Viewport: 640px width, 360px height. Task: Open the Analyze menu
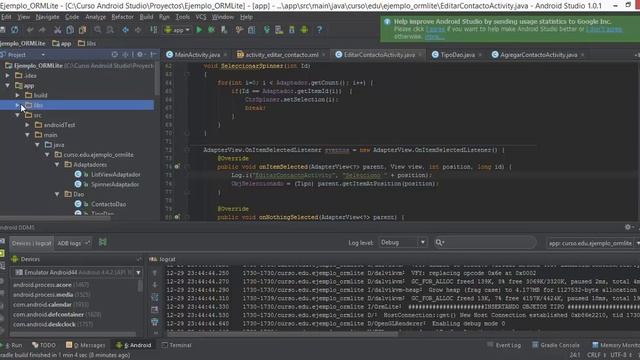[95, 17]
